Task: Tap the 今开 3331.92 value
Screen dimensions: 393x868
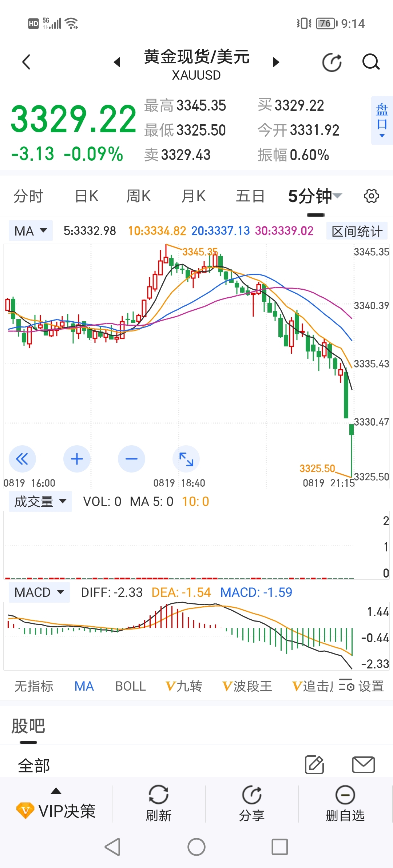Action: point(315,130)
